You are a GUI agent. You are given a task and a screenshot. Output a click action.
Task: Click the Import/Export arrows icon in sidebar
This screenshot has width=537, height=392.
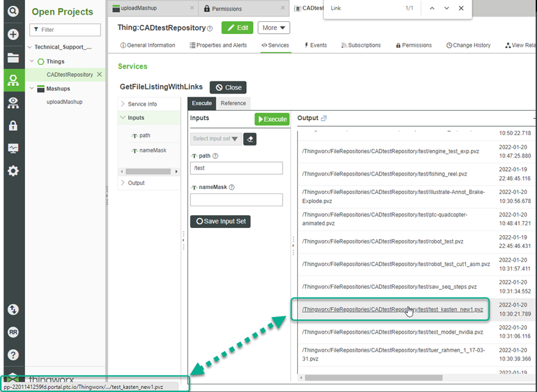(13, 309)
